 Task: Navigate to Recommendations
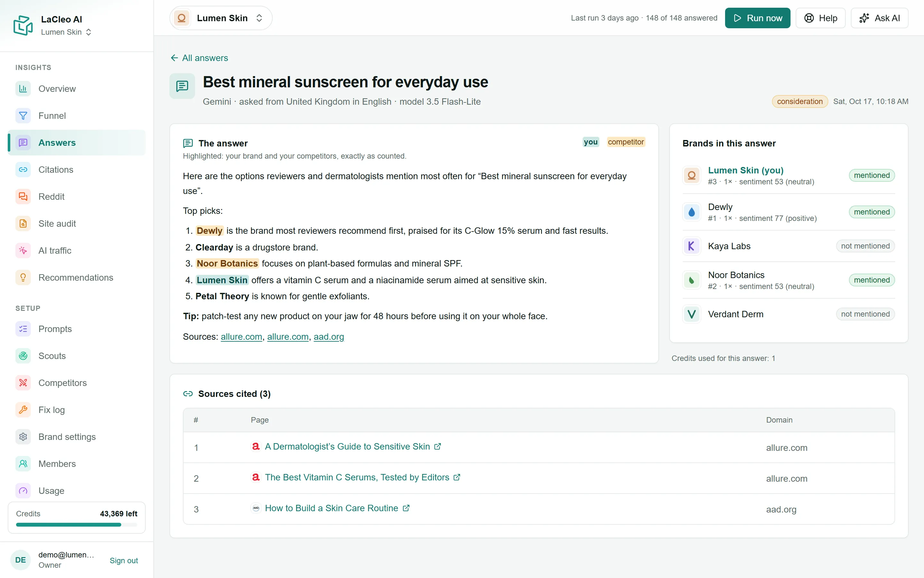[x=76, y=277]
